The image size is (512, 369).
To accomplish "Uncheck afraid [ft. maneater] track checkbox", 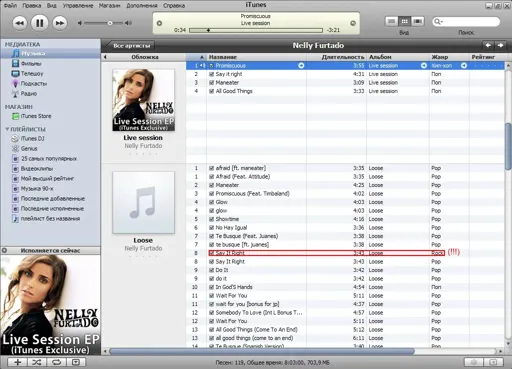I will click(211, 168).
